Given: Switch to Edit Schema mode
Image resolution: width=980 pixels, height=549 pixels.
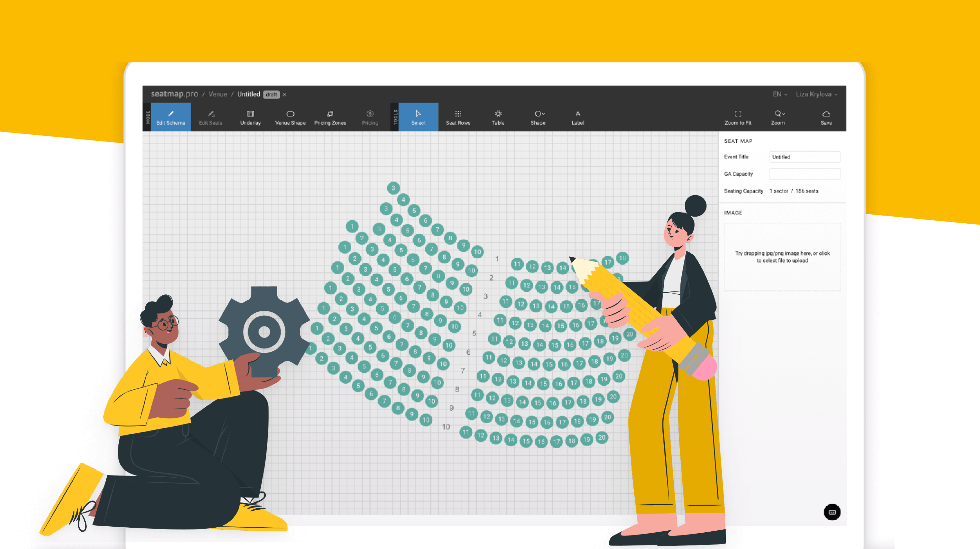Looking at the screenshot, I should point(171,117).
